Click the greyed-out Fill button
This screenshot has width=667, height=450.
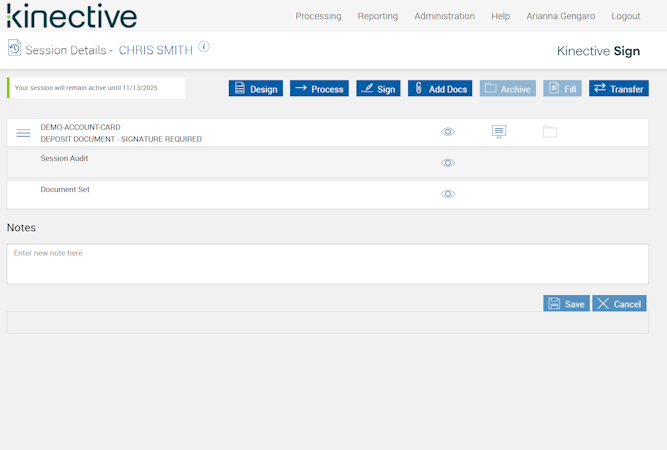pyautogui.click(x=562, y=88)
